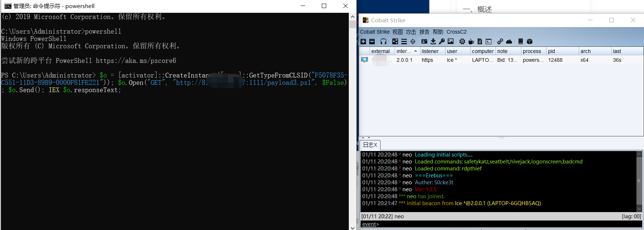Screen dimensions: 644x230
Task: Sort by the process column header
Action: point(533,51)
